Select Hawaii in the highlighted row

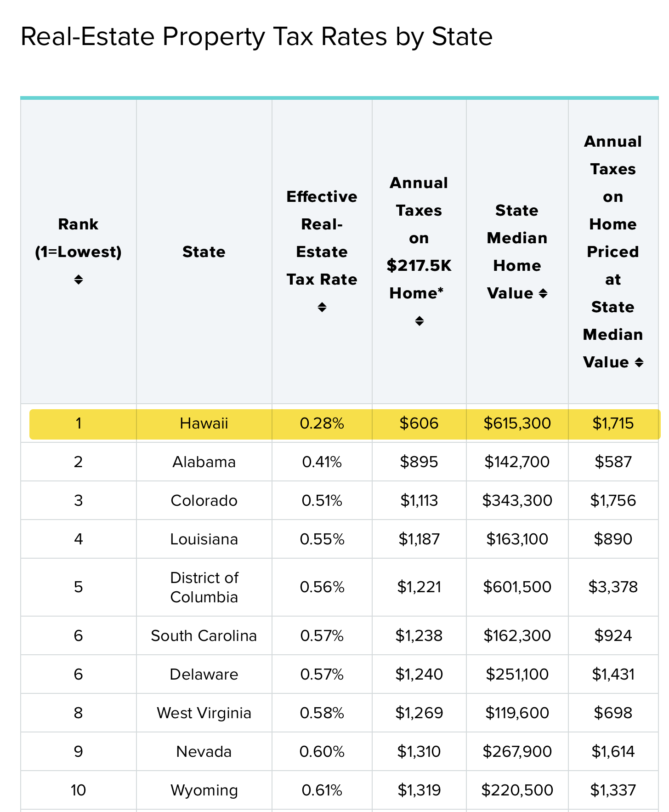click(204, 423)
